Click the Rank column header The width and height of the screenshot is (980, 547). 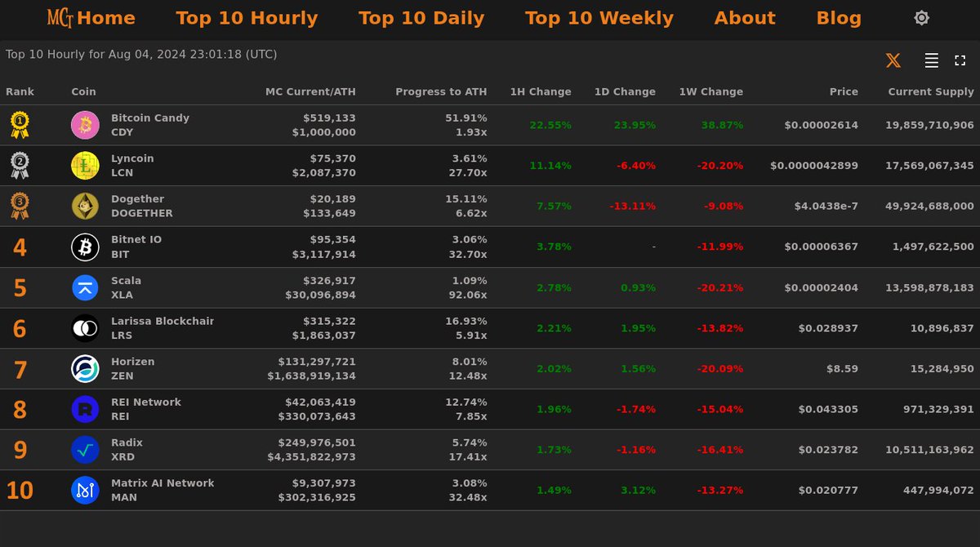[20, 91]
